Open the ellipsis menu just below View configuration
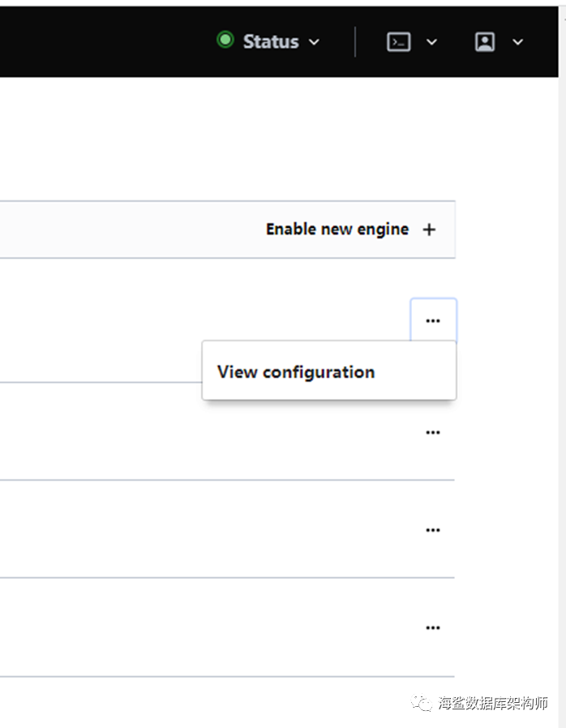Viewport: 566px width, 728px height. [x=433, y=433]
